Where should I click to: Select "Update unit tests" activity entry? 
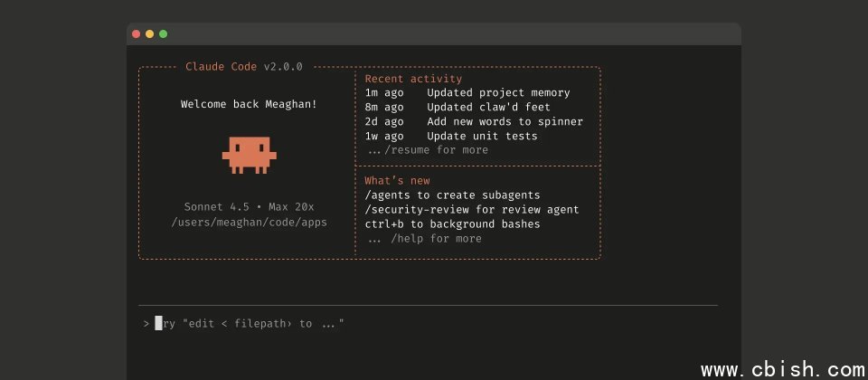point(482,137)
